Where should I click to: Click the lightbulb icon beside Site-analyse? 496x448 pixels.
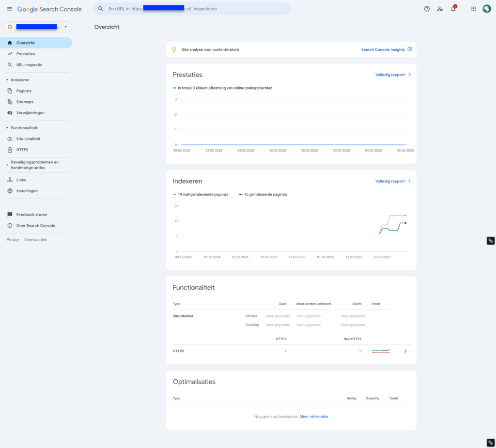coord(174,50)
